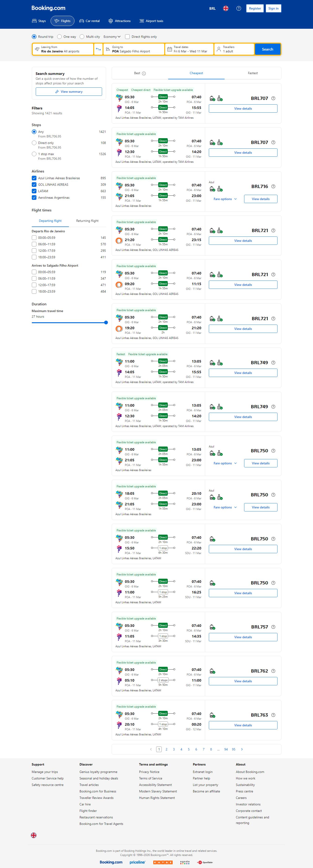
Task: Click the UK flag language selector in header
Action: [226, 8]
